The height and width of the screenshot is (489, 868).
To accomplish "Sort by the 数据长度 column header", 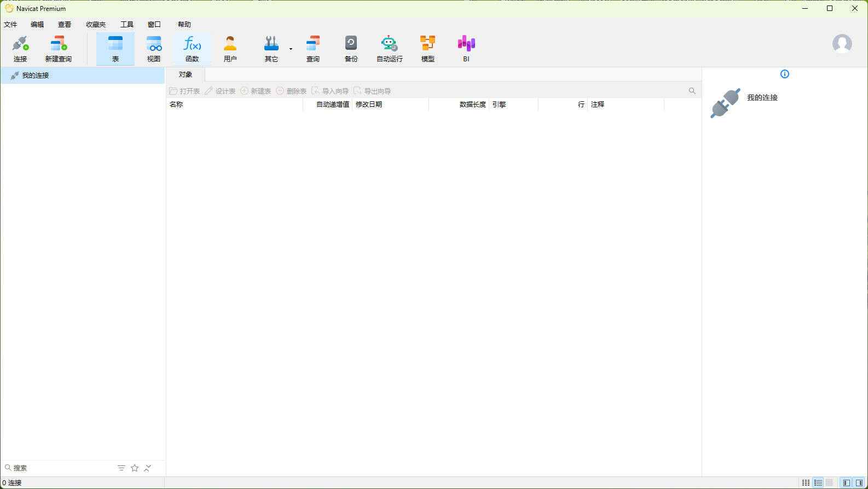I will (x=459, y=104).
